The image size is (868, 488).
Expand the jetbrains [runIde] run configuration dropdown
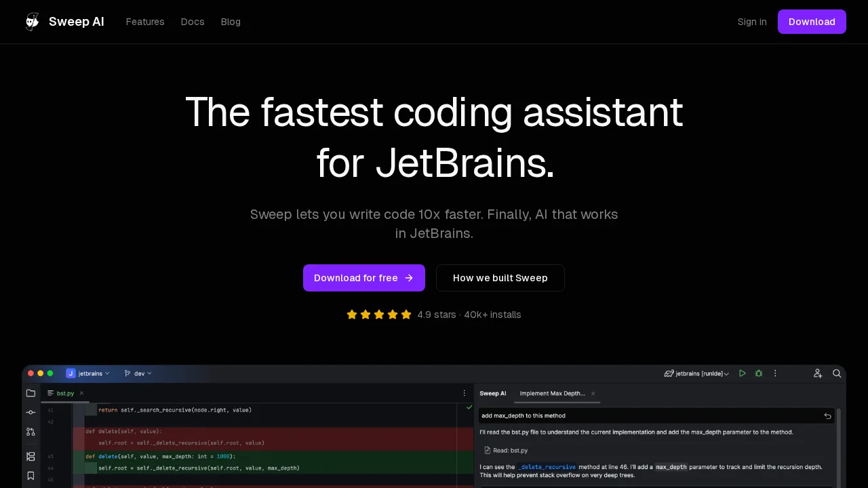697,373
